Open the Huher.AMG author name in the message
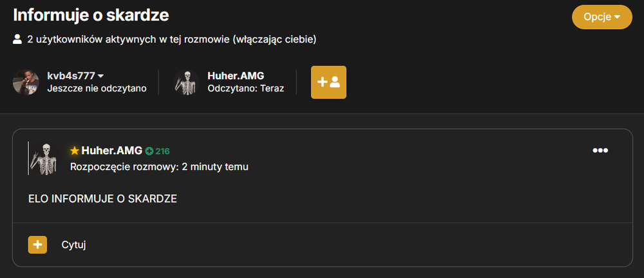644x278 pixels. (111, 151)
